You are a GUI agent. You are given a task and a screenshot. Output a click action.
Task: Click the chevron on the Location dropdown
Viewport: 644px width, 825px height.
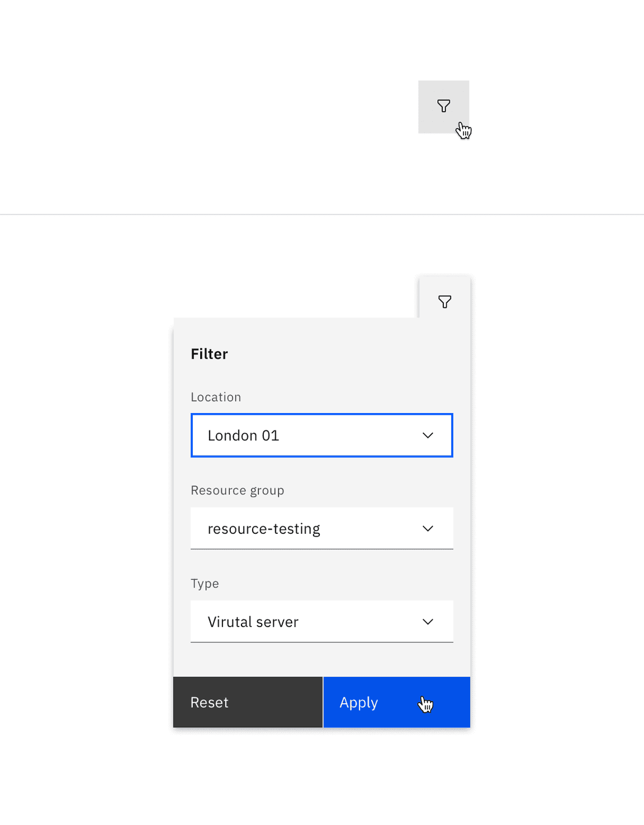(428, 435)
